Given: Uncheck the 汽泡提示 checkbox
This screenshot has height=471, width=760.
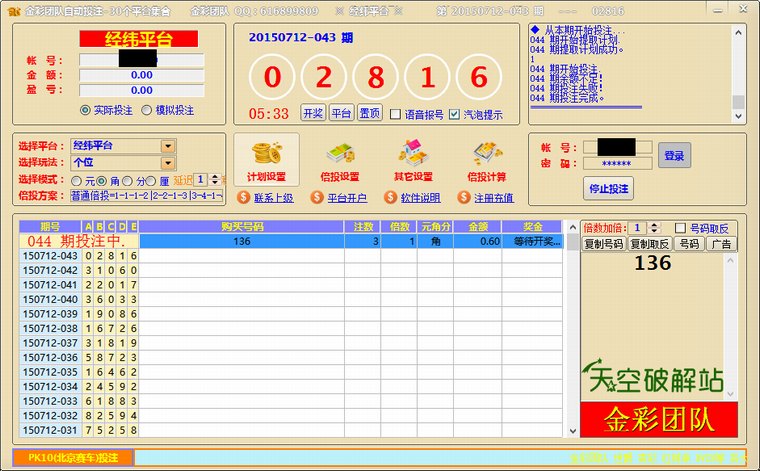Looking at the screenshot, I should [455, 114].
